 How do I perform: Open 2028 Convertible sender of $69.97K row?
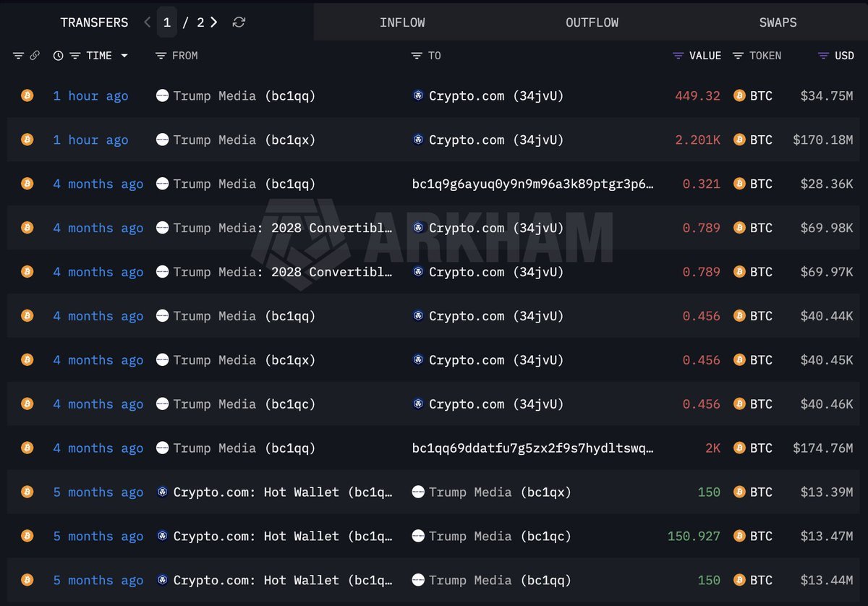pos(275,272)
